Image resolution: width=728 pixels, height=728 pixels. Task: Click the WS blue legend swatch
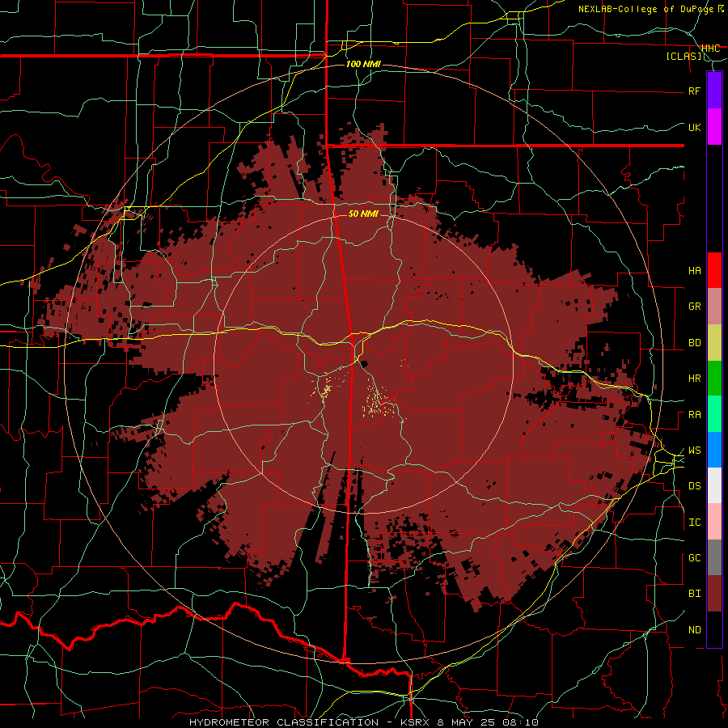point(714,450)
